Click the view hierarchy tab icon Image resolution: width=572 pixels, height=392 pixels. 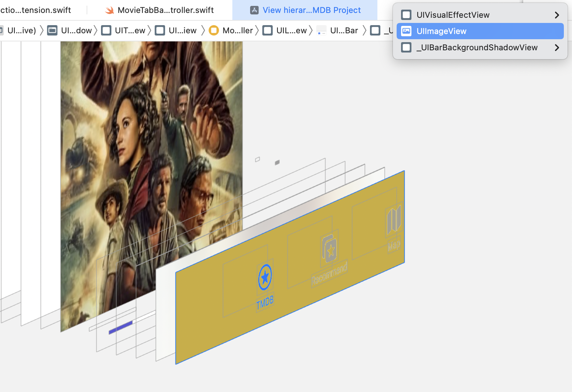click(254, 10)
